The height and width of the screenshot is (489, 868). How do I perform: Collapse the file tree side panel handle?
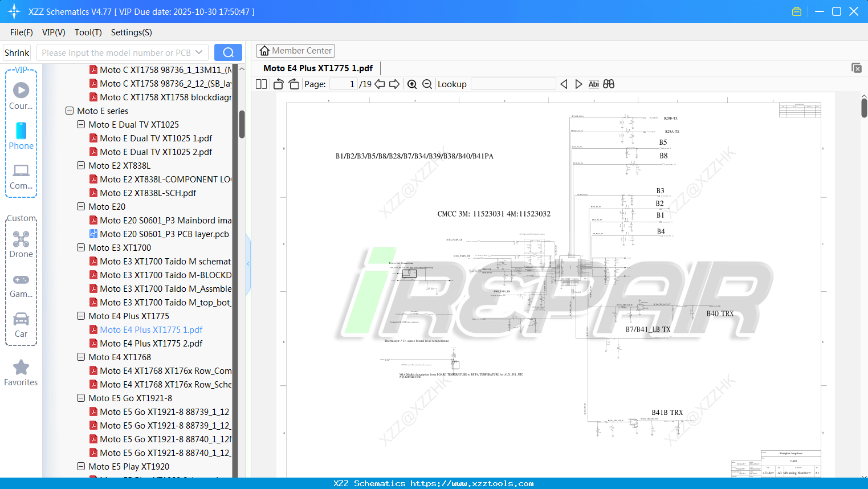coord(248,264)
